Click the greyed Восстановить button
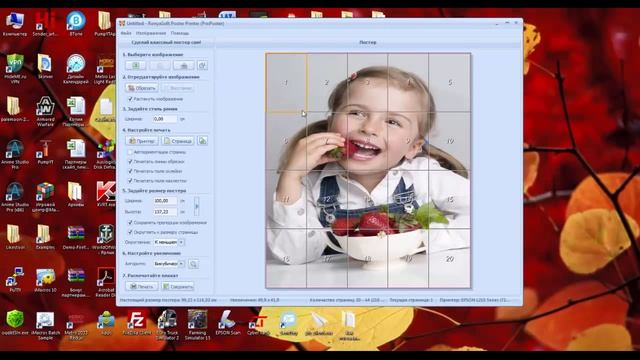This screenshot has width=640, height=360. pyautogui.click(x=178, y=88)
